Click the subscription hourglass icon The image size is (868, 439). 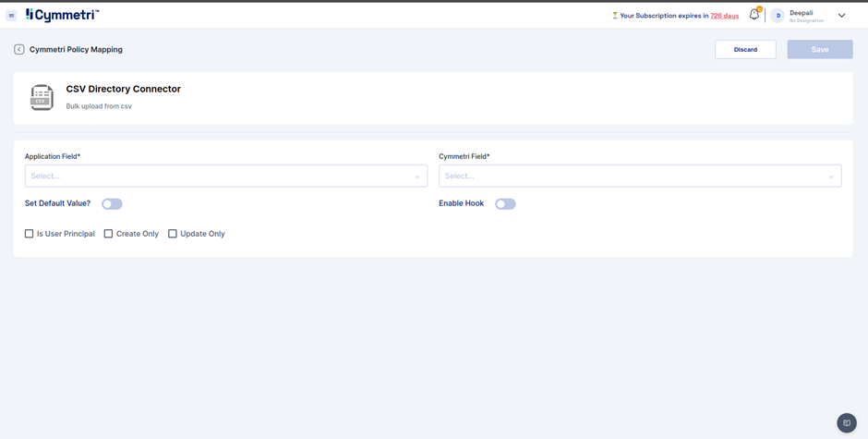pyautogui.click(x=614, y=16)
